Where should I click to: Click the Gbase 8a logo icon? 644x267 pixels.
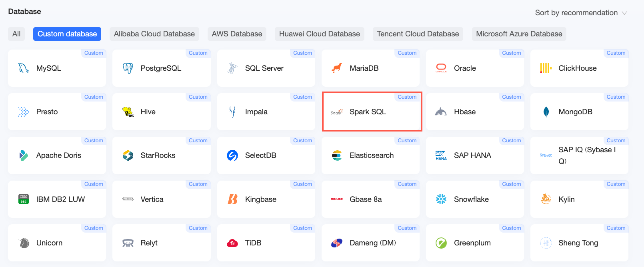tap(337, 199)
